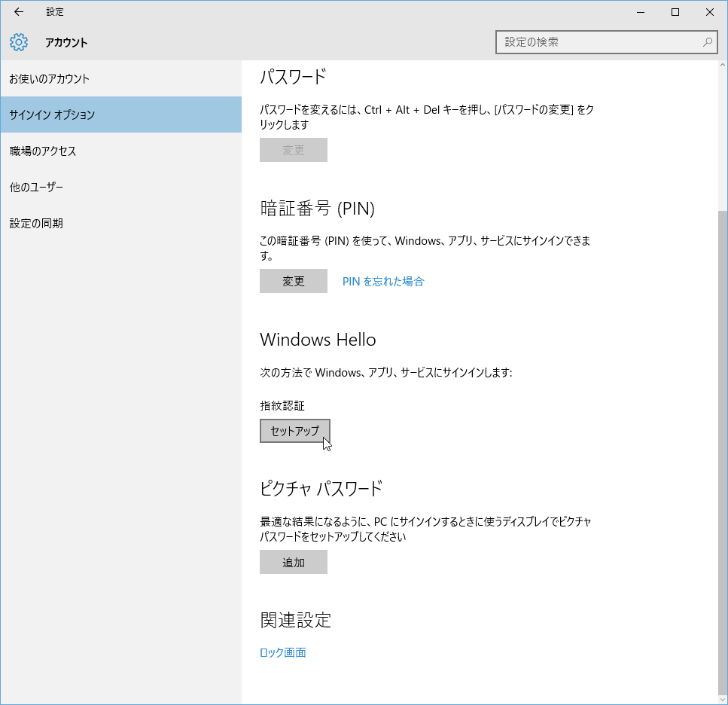Click セットアップ button for 指紋認証
Image resolution: width=728 pixels, height=705 pixels.
pos(295,431)
